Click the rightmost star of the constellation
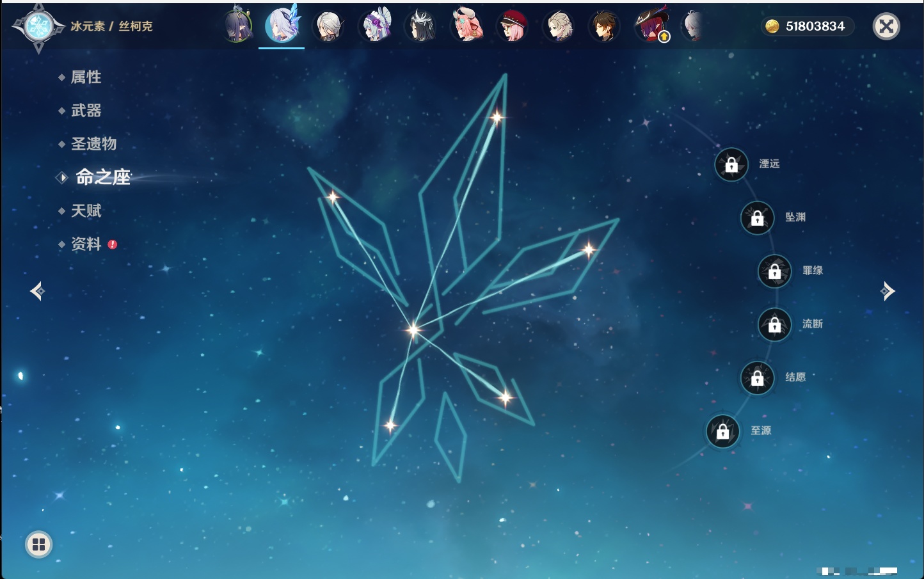 coord(588,249)
